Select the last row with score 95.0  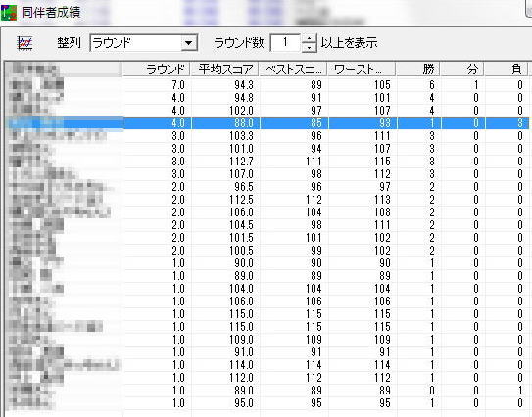267,403
